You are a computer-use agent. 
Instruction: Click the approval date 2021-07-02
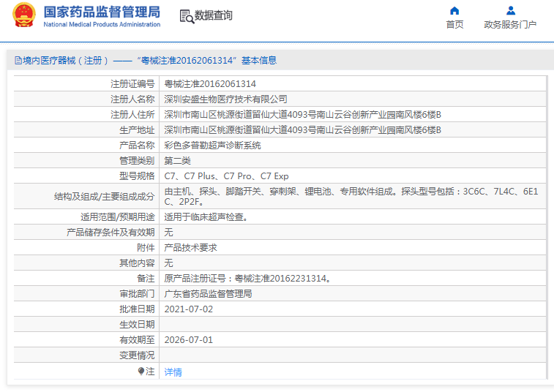(188, 309)
